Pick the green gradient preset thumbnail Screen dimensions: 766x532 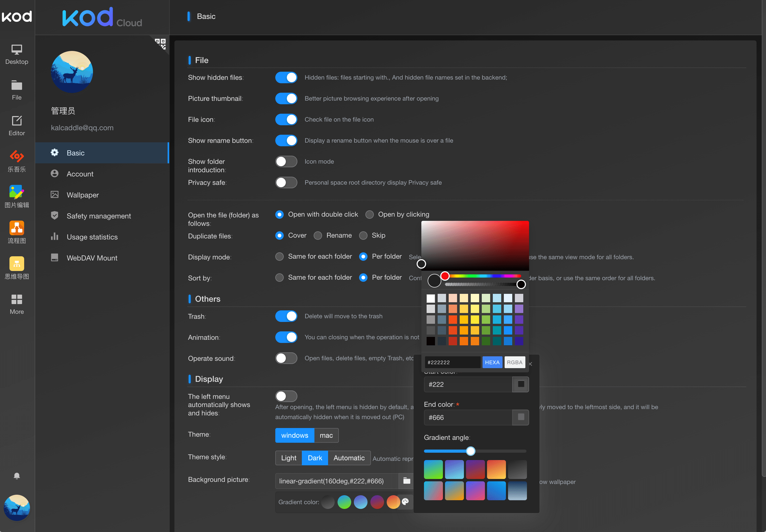433,469
